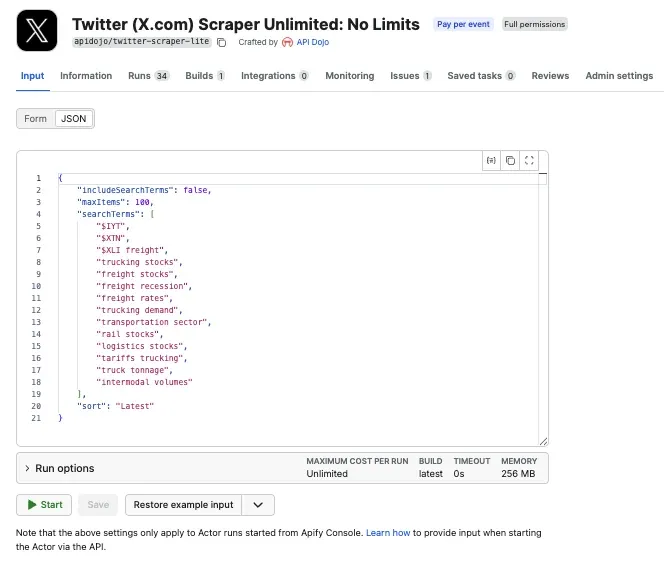664x563 pixels.
Task: Copy JSON input with the editor copy icon
Action: coord(510,161)
